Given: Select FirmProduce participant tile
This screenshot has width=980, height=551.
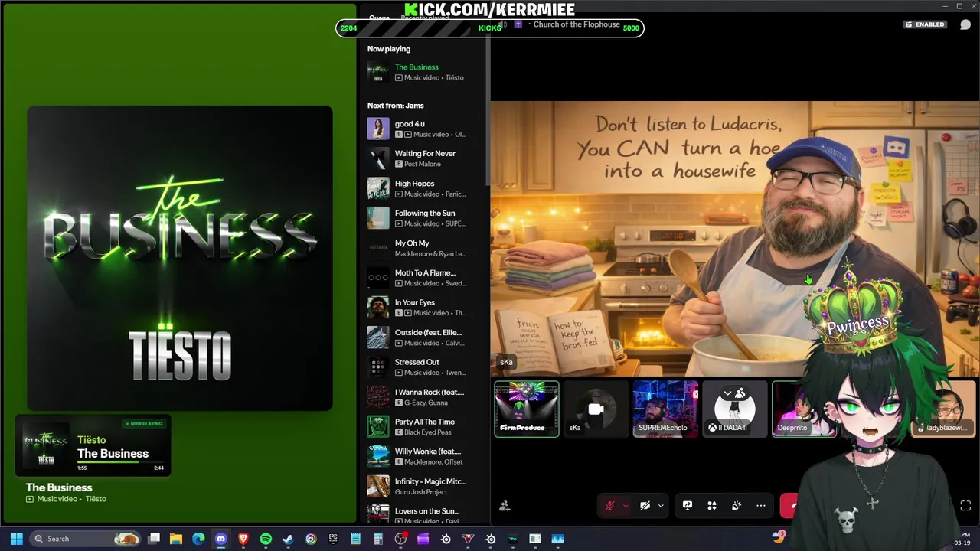Looking at the screenshot, I should point(527,409).
